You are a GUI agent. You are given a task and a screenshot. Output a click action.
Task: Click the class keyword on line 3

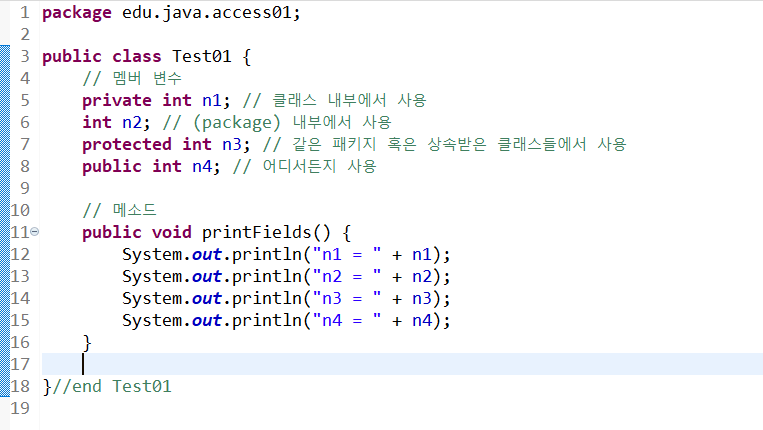point(137,56)
